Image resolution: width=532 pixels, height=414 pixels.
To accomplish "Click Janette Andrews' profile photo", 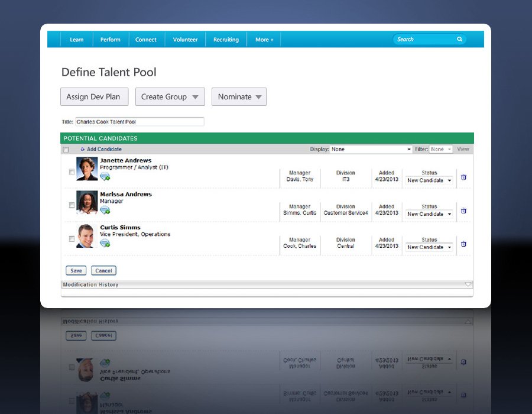I will coord(87,169).
